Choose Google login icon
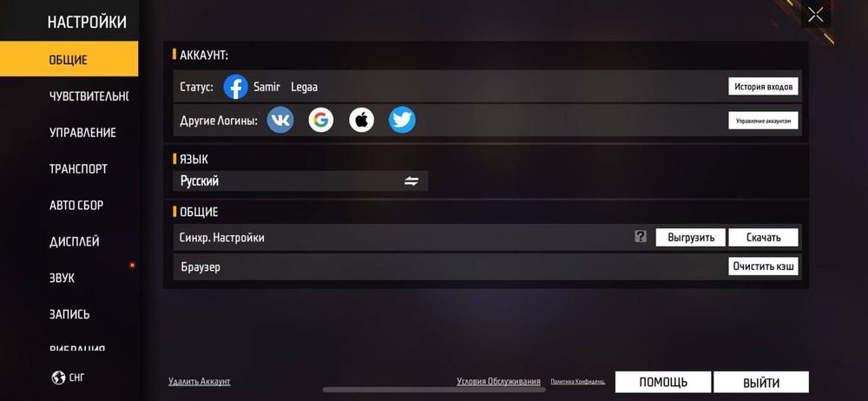This screenshot has width=868, height=401. [321, 120]
